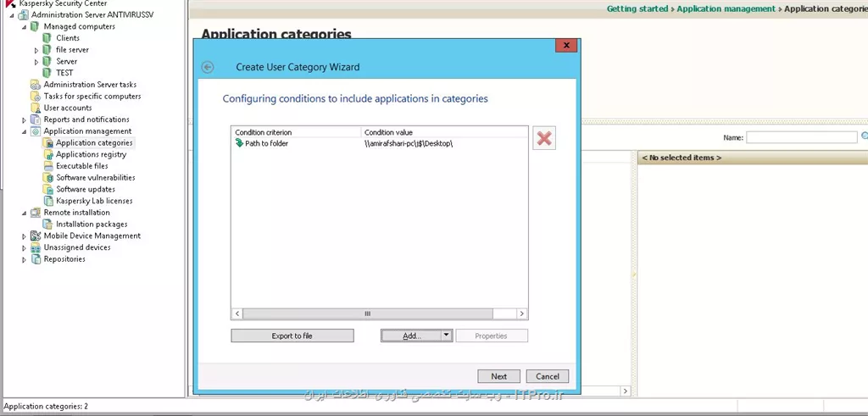Click the Next button in wizard

(498, 376)
